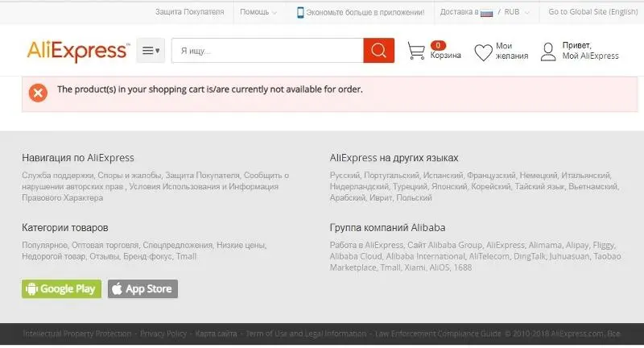The image size is (644, 348).
Task: Click the user profile icon
Action: click(x=548, y=52)
